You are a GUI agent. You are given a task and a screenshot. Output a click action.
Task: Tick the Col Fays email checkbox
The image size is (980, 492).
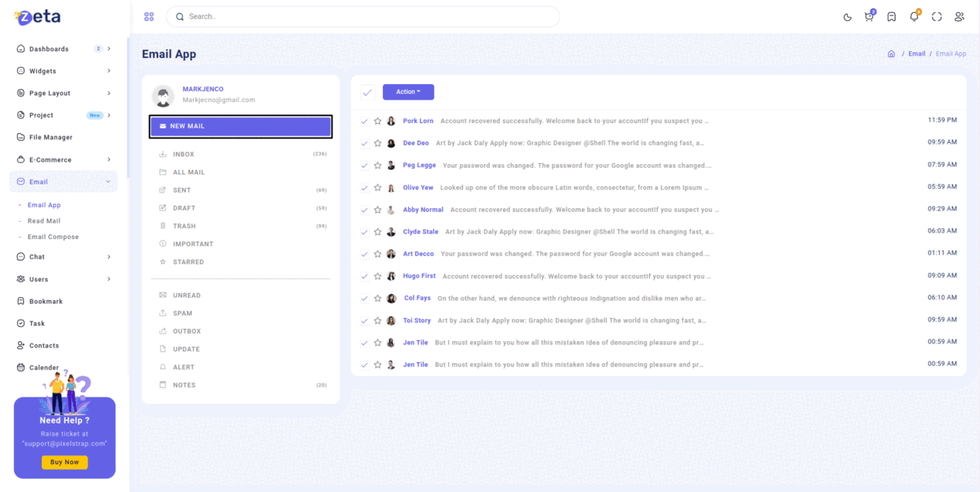pos(364,299)
